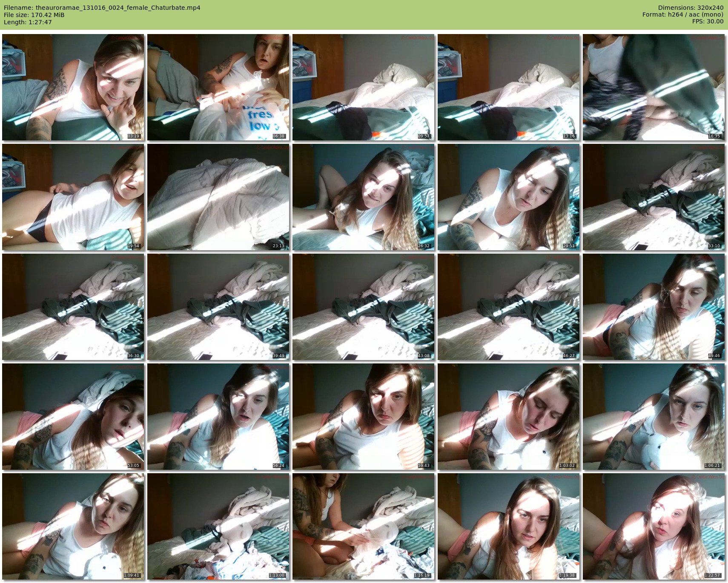Click the FPS 30.00 header text
The height and width of the screenshot is (583, 728).
point(708,21)
